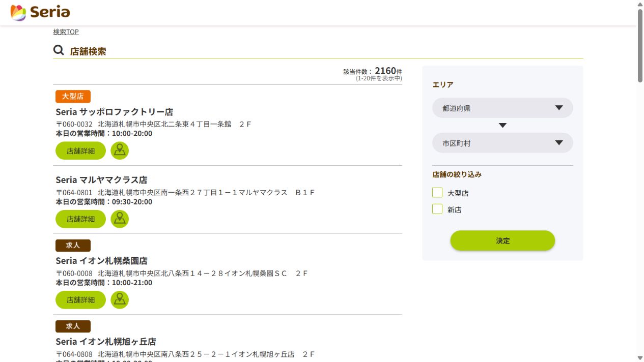Image resolution: width=644 pixels, height=362 pixels.
Task: Select store name Seria イオン札幌旭ヶ丘店
Action: 106,342
